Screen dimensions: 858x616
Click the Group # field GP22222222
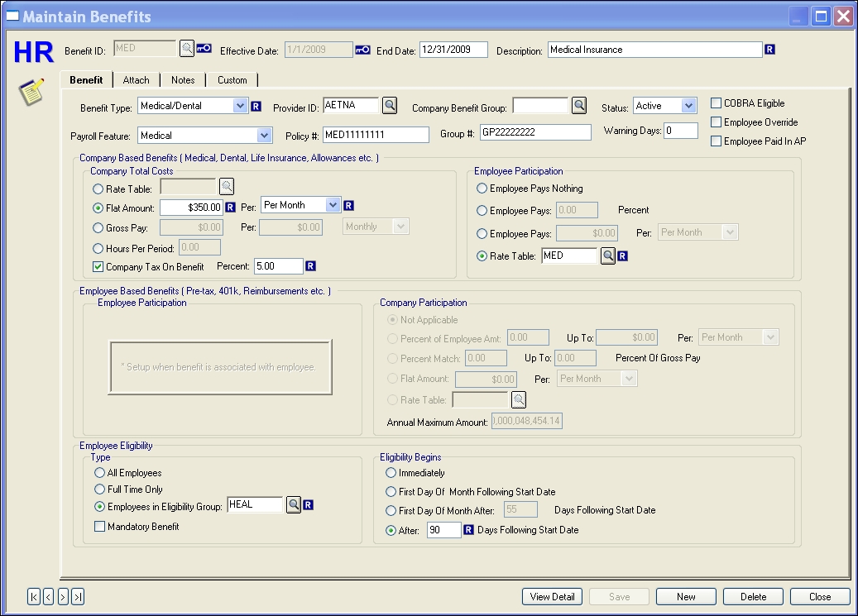[x=535, y=132]
